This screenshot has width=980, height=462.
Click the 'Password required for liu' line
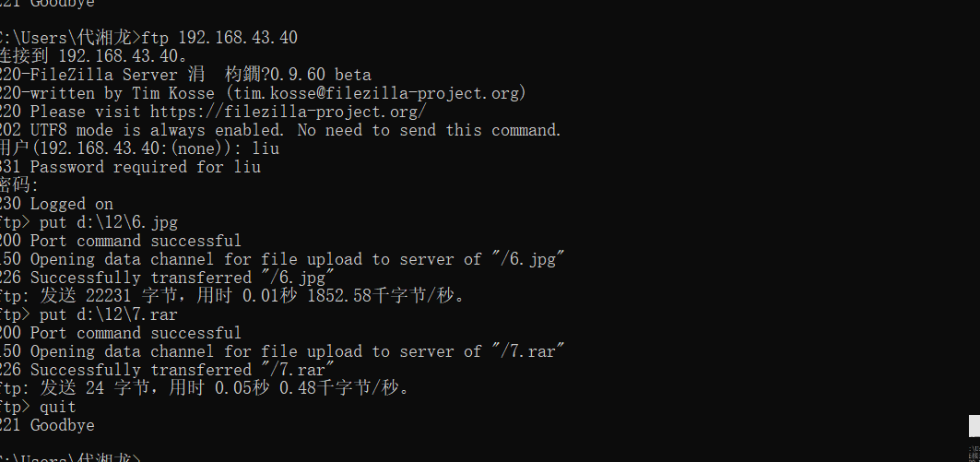tap(145, 167)
